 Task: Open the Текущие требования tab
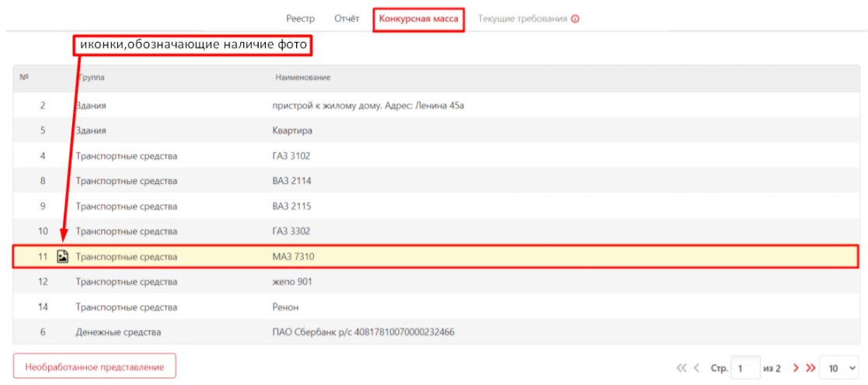pyautogui.click(x=522, y=19)
